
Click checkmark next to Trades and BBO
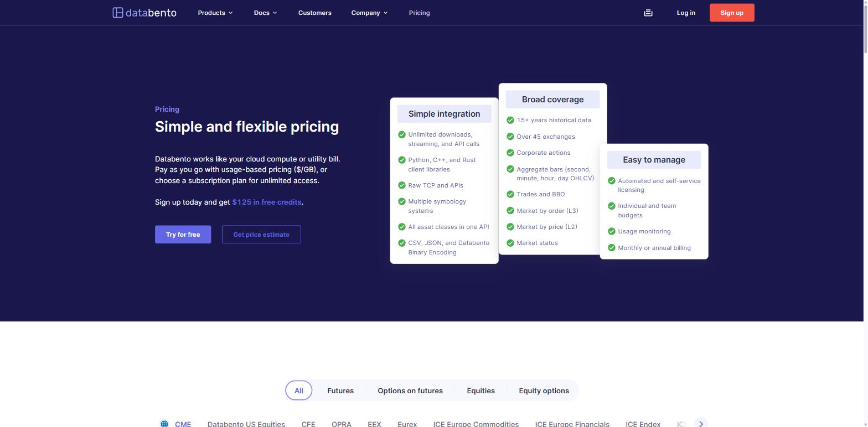(x=510, y=194)
